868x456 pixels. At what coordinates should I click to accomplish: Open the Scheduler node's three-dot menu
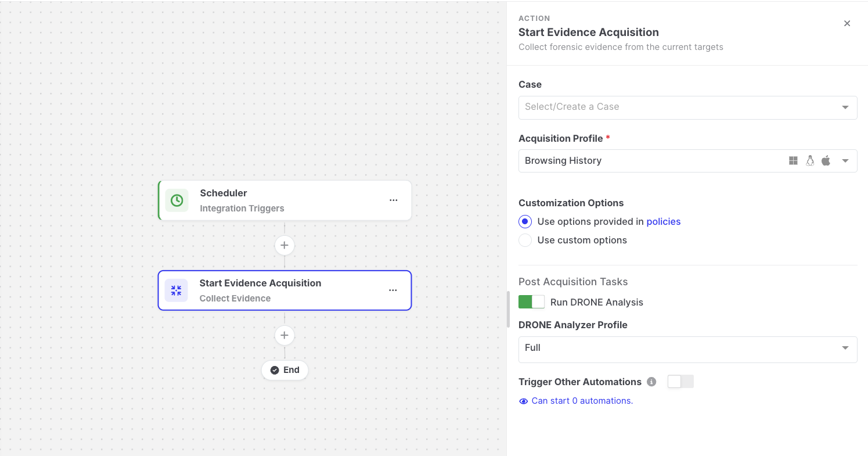click(x=394, y=200)
